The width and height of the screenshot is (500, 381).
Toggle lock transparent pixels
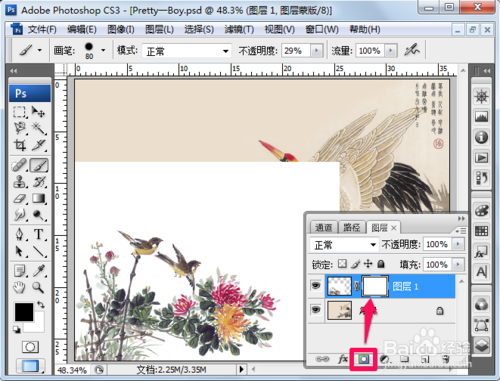coord(342,264)
